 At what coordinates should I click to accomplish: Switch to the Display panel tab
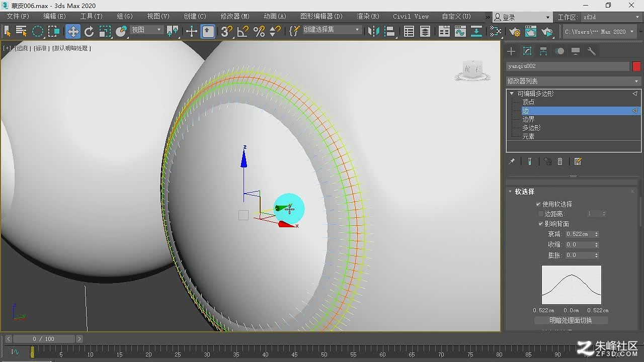tap(576, 51)
